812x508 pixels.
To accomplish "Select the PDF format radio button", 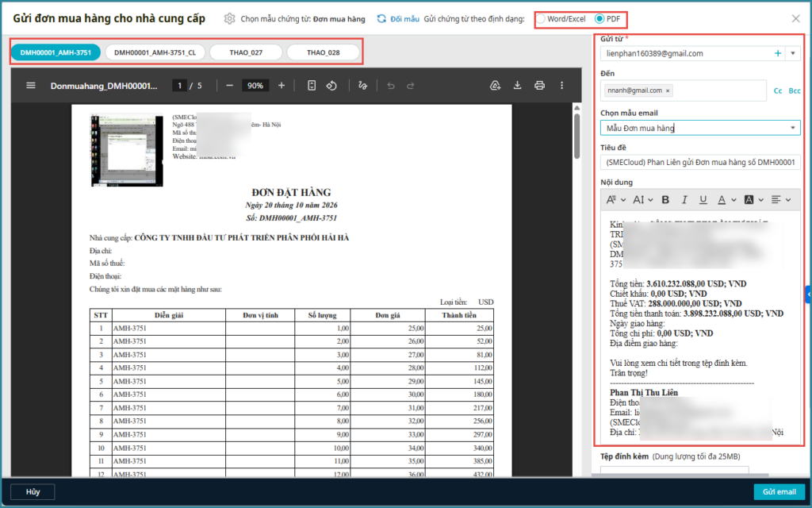I will point(599,18).
